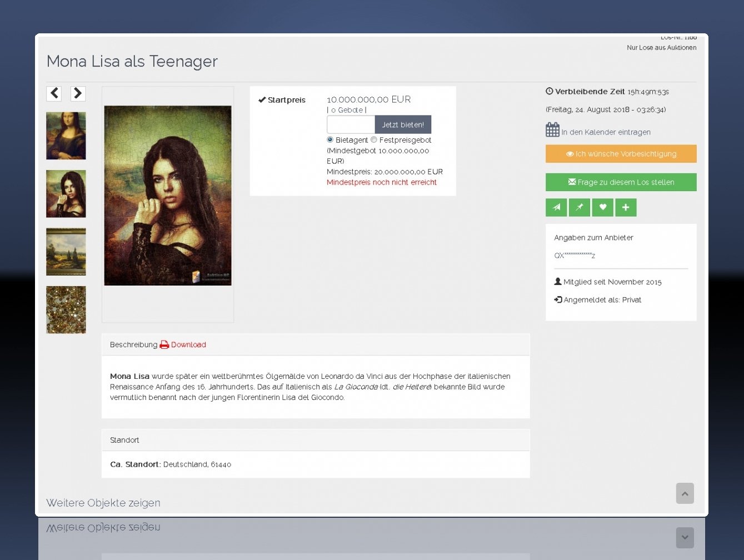Screen dimensions: 744x560
Task: Click the green plus icon button
Action: [x=626, y=207]
